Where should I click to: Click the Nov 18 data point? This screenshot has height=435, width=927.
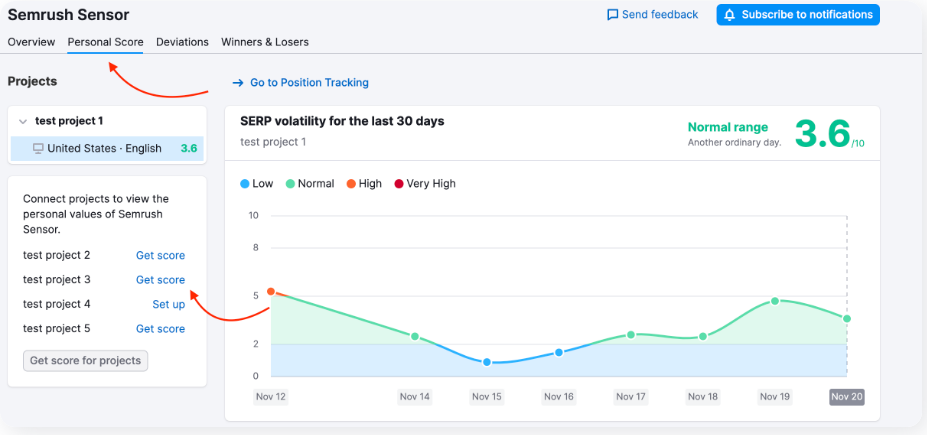point(703,336)
